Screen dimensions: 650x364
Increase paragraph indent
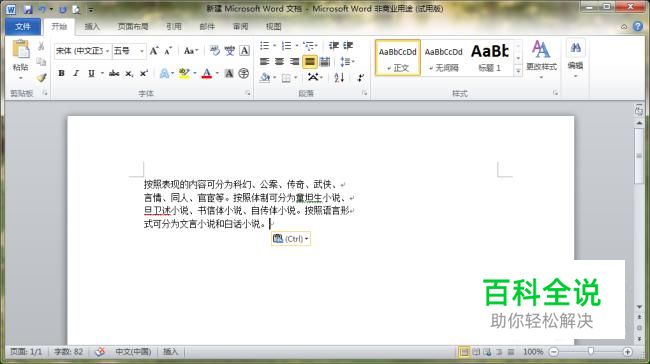tap(348, 46)
